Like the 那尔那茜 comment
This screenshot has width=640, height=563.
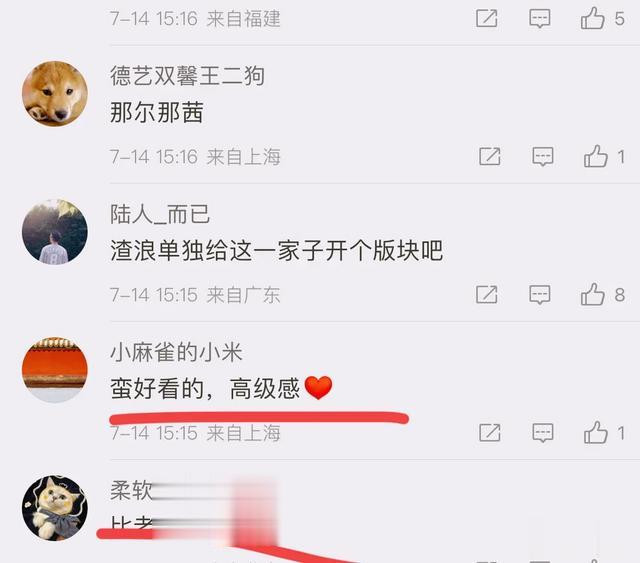(596, 156)
